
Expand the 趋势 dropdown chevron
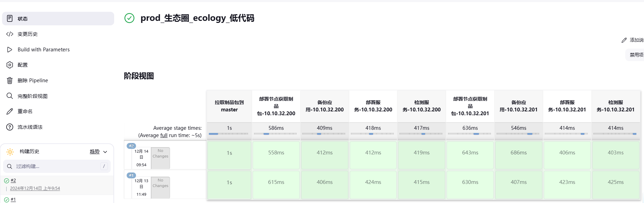pyautogui.click(x=105, y=152)
